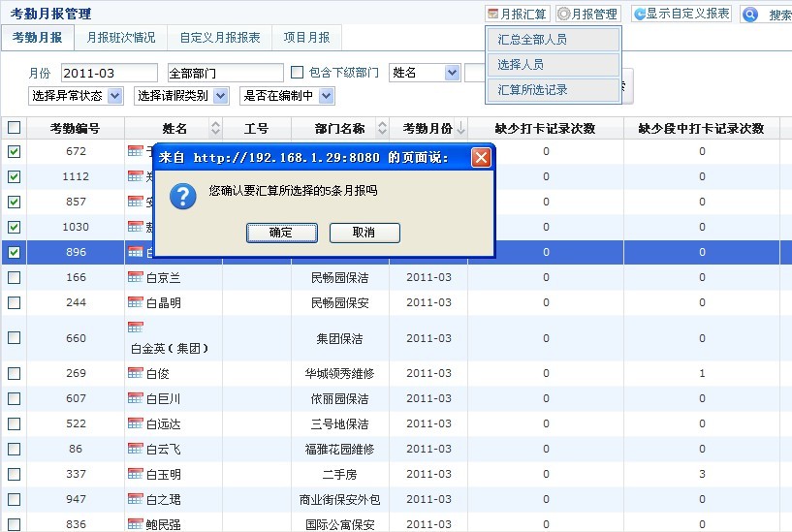This screenshot has width=792, height=532.
Task: Click department cell 三号地保洁
Action: (340, 423)
